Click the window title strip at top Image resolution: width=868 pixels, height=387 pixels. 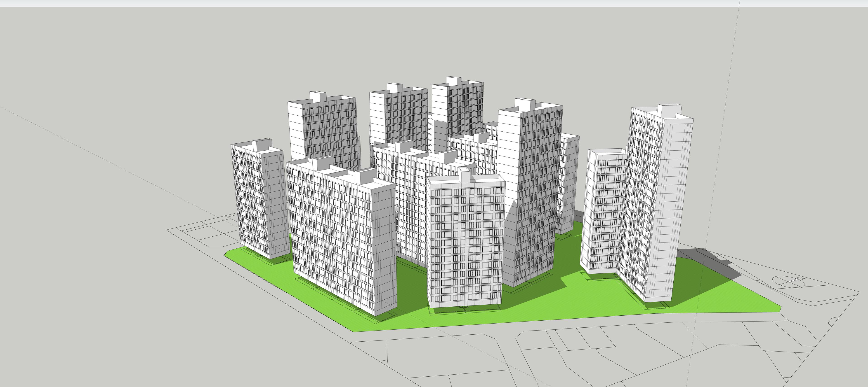tap(434, 3)
